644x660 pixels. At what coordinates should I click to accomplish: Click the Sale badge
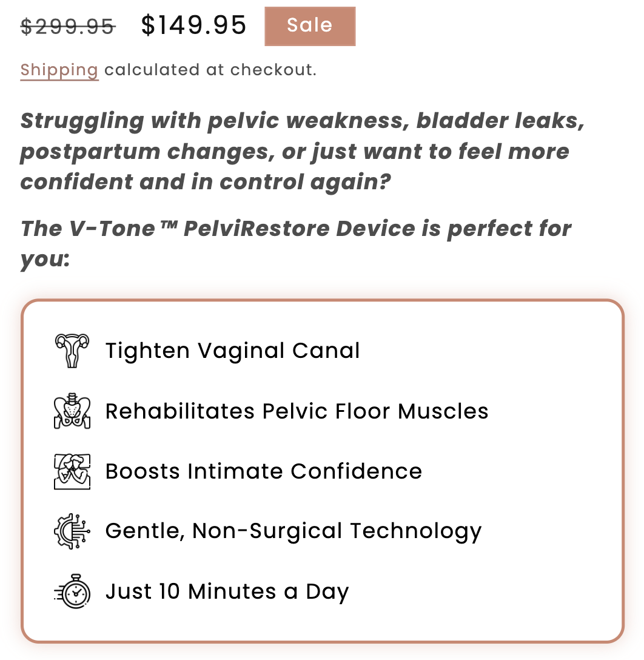click(310, 26)
